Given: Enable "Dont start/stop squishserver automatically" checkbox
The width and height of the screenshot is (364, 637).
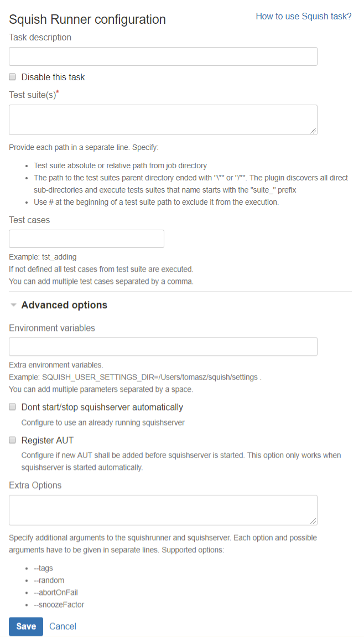Looking at the screenshot, I should [13, 407].
